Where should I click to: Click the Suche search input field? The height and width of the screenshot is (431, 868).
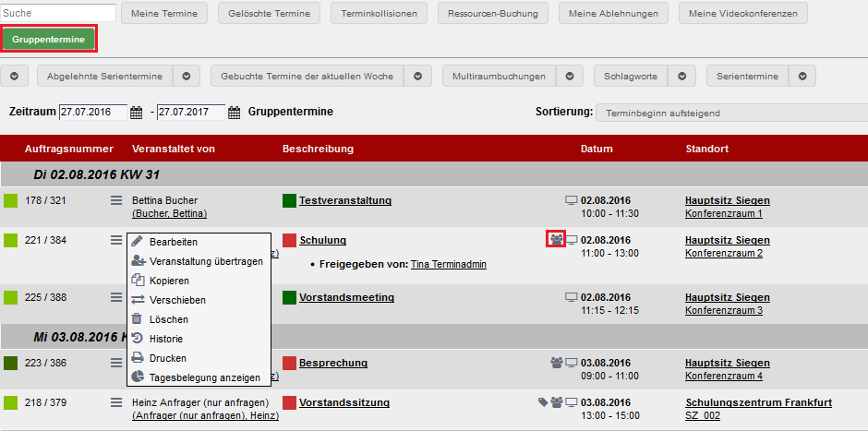pyautogui.click(x=58, y=13)
